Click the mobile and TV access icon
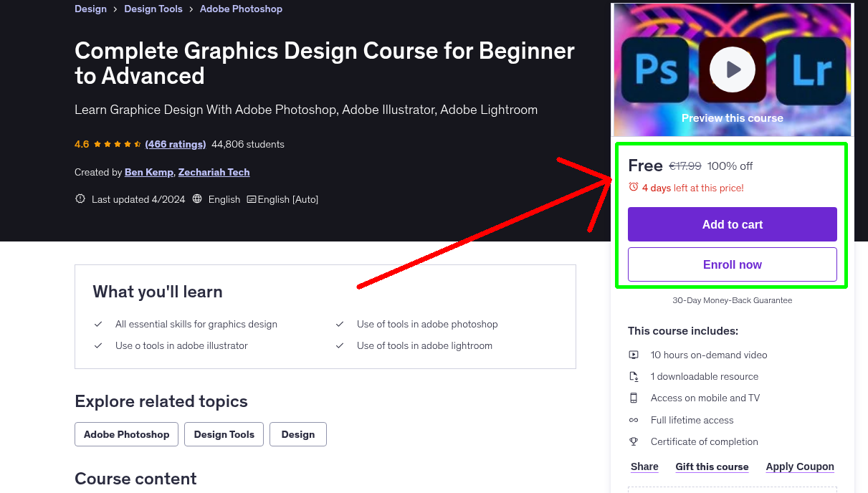 tap(634, 398)
